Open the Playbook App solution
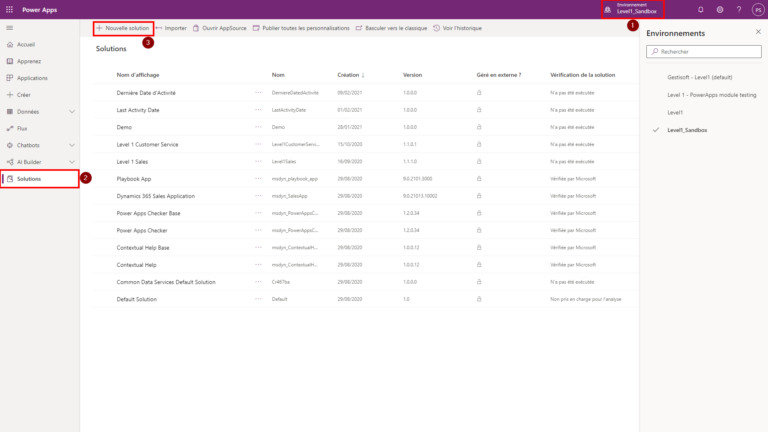This screenshot has width=768, height=432. pos(134,179)
